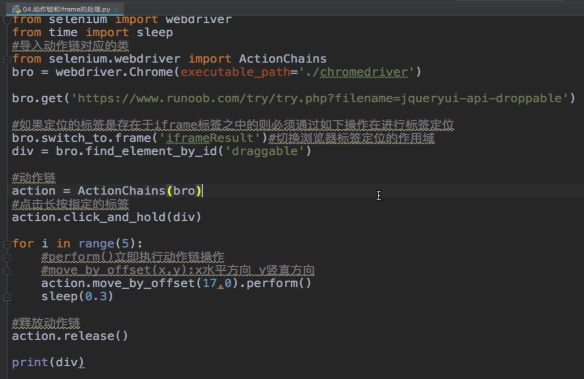
Task: Click the comment '#释放动作链'
Action: pos(46,323)
